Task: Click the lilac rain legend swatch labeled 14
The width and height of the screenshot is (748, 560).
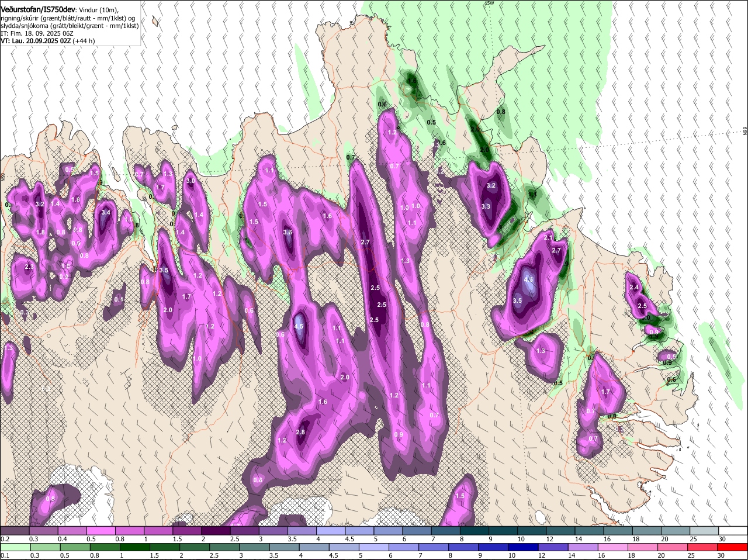Action: [x=583, y=547]
